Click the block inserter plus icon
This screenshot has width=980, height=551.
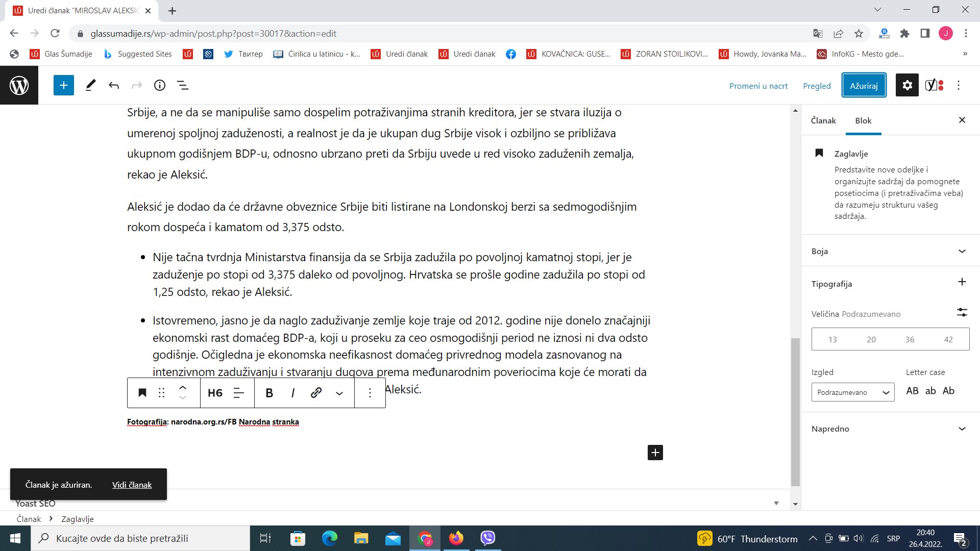[x=64, y=85]
